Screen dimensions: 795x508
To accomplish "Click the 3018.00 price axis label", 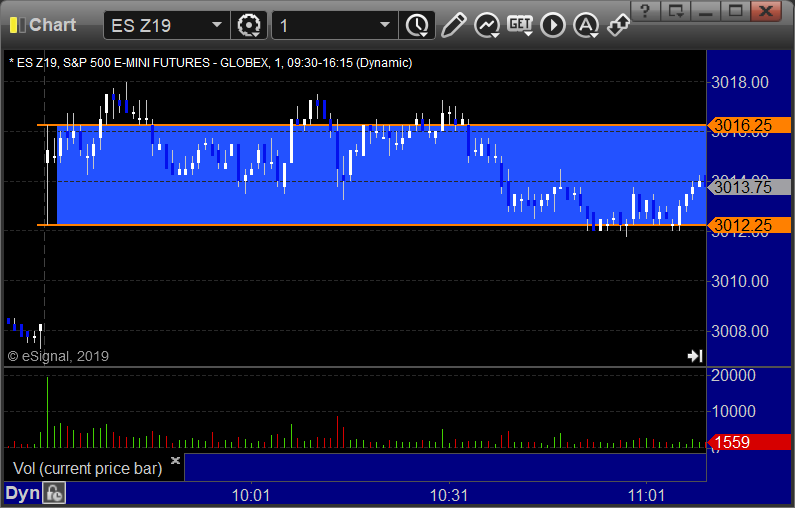I will point(740,83).
